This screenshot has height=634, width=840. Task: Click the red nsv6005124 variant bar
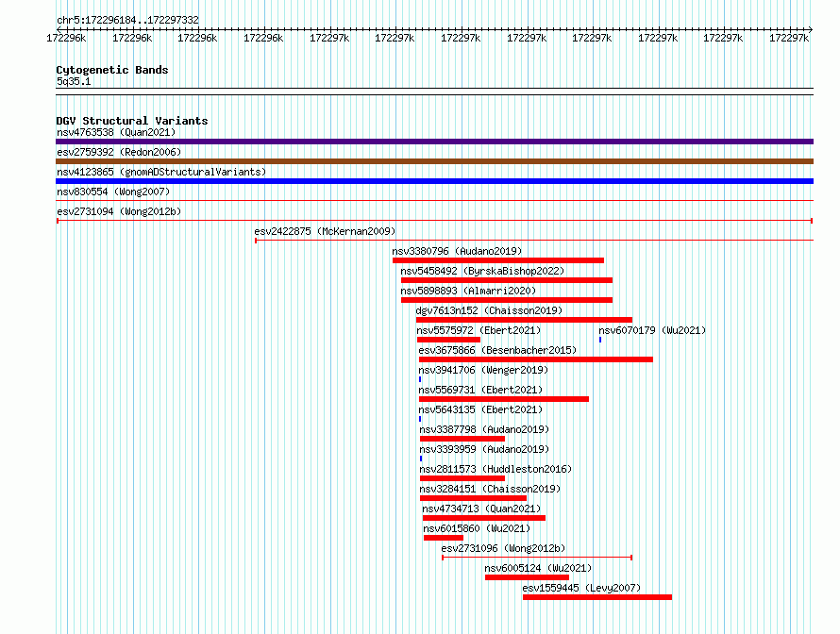coord(528,577)
